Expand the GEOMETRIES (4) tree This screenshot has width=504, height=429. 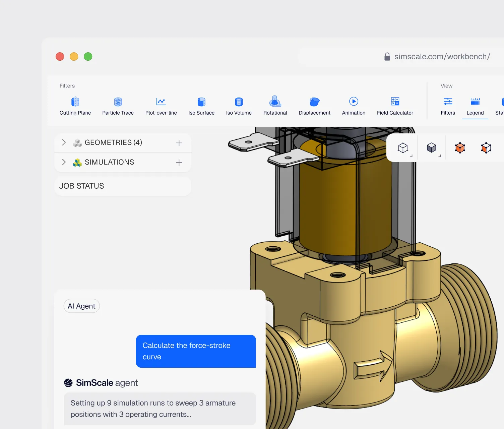pos(64,142)
